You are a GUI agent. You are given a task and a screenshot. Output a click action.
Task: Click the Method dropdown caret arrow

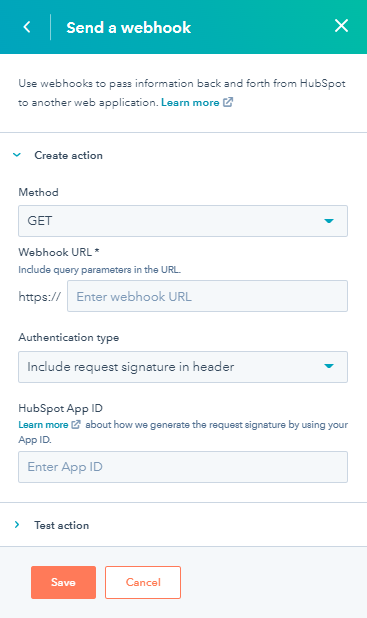[329, 221]
